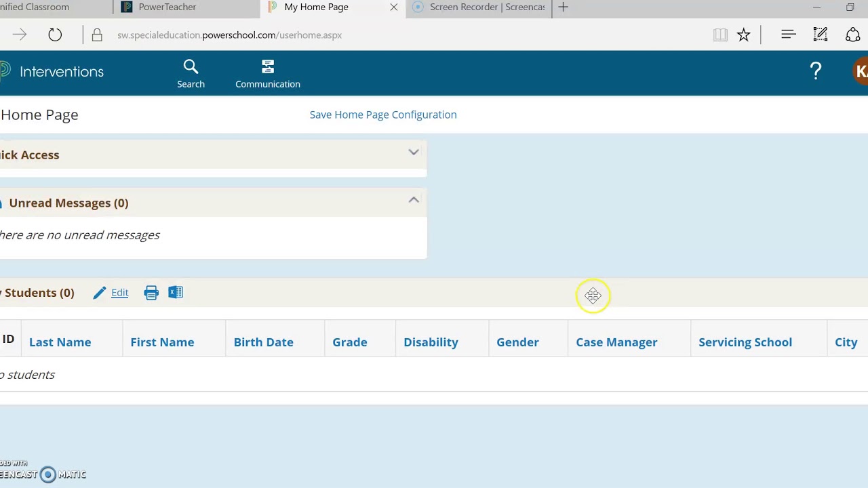Click the Students (0) heading

click(38, 293)
